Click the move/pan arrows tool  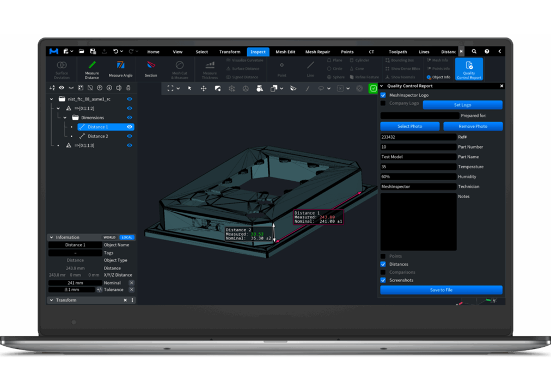(204, 88)
